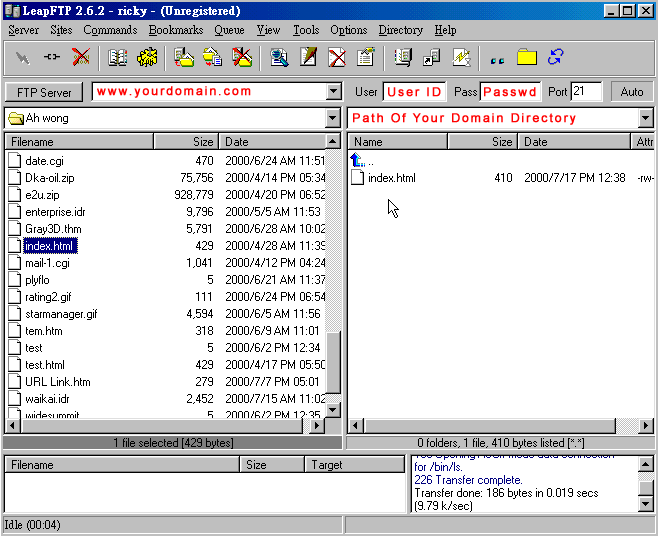Click the local file list scroll-up arrow
The image size is (658, 536).
click(x=333, y=141)
